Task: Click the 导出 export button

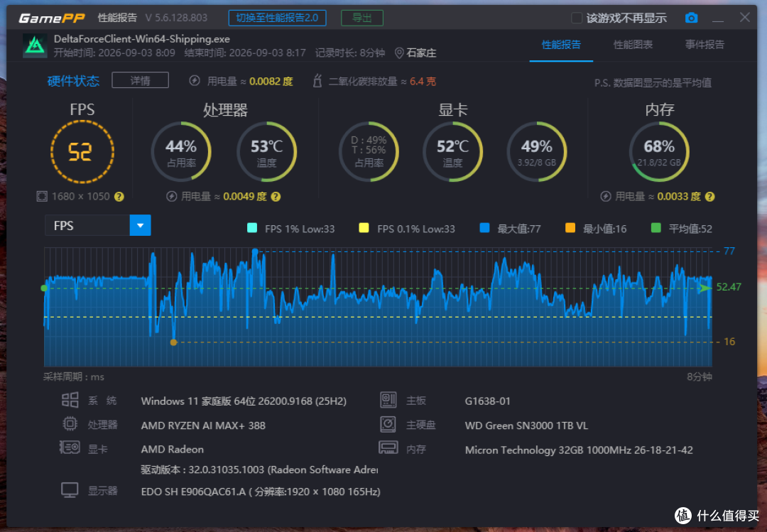Action: point(362,18)
